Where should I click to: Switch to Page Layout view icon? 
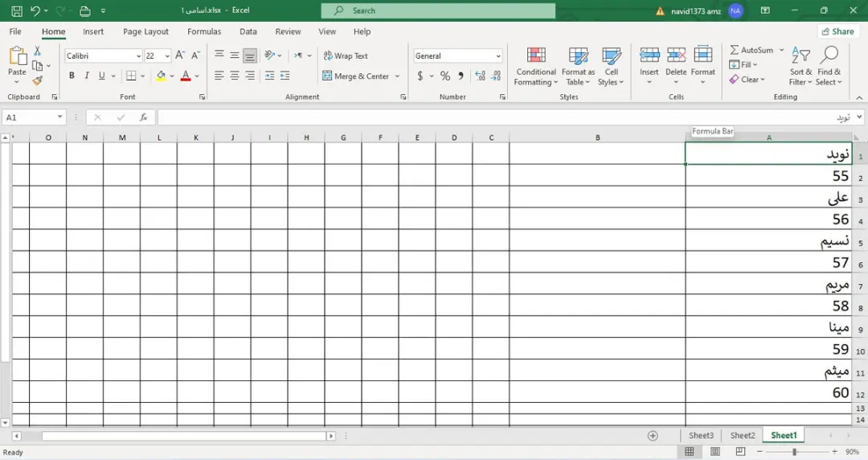click(x=714, y=452)
